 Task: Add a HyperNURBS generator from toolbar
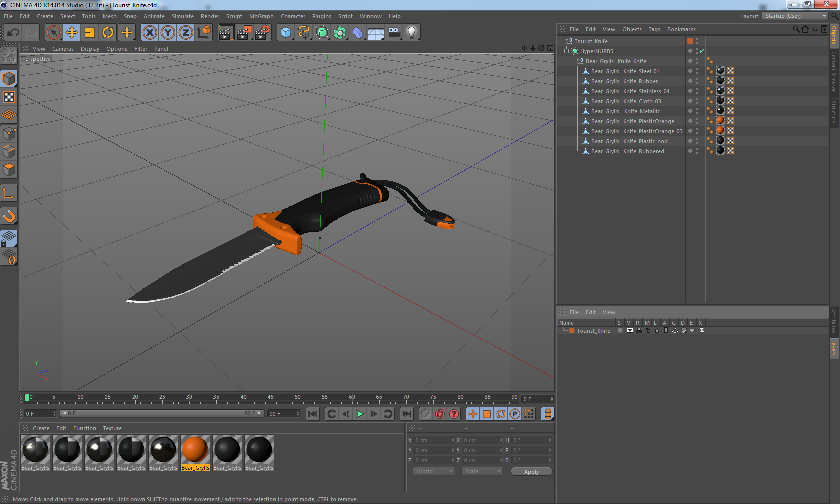coord(322,33)
